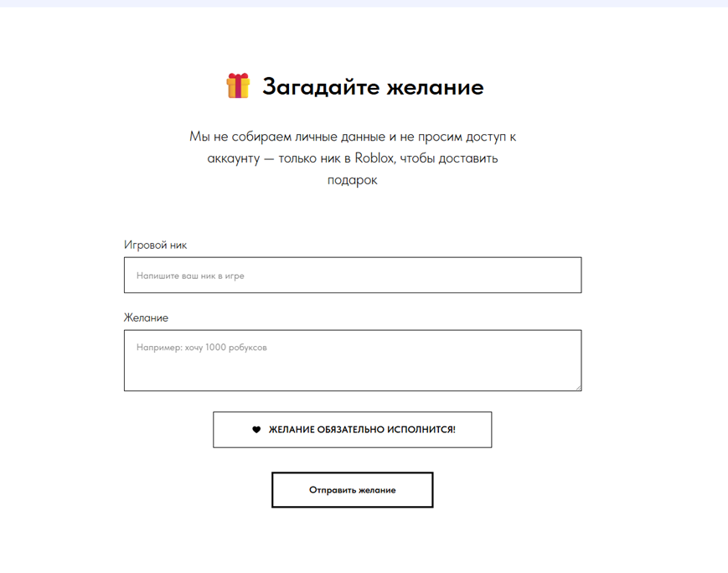Grab the wish textarea resize handle
The image size is (728, 573).
[577, 387]
